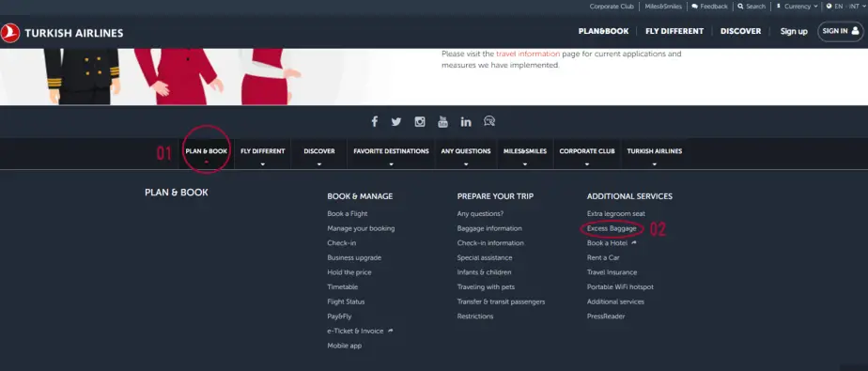Screen dimensions: 868x371
Task: Open Hold the price link
Action: [349, 272]
